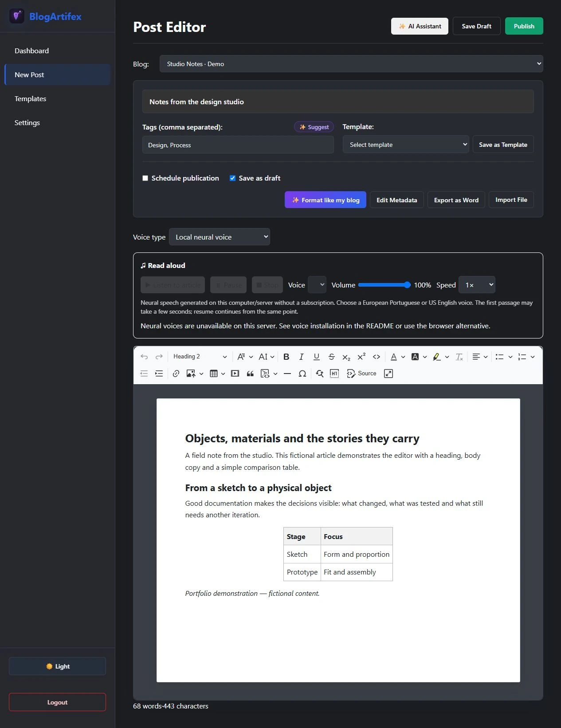Open the Speed 1× dropdown
Image resolution: width=561 pixels, height=728 pixels.
pyautogui.click(x=477, y=285)
